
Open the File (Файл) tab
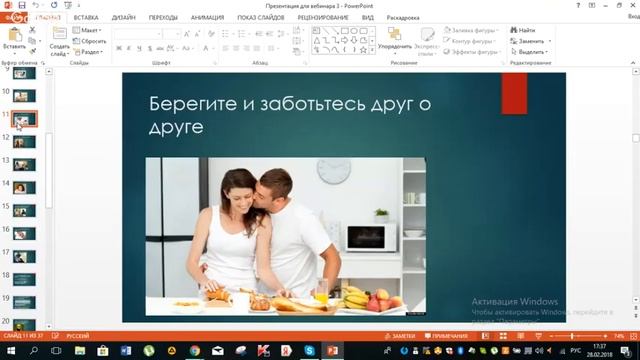pyautogui.click(x=14, y=18)
